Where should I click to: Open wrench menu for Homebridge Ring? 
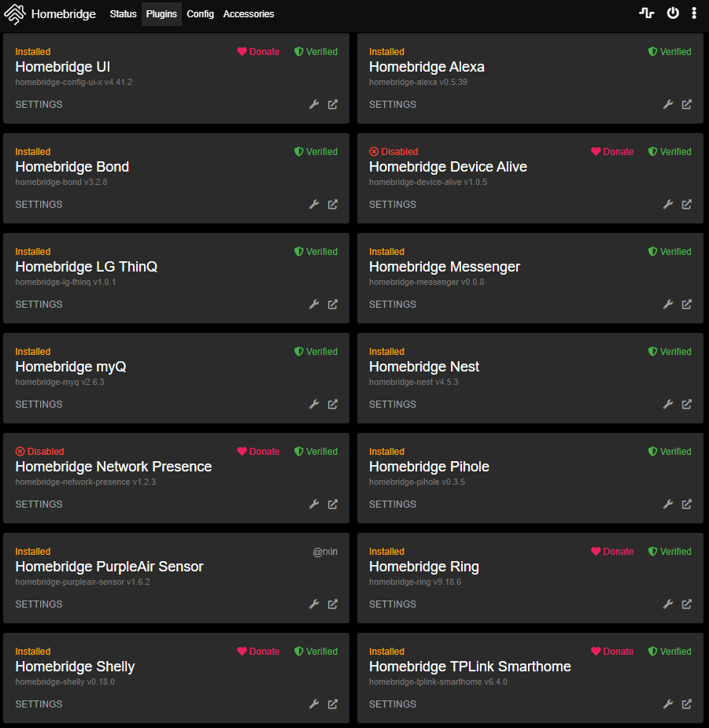click(668, 604)
